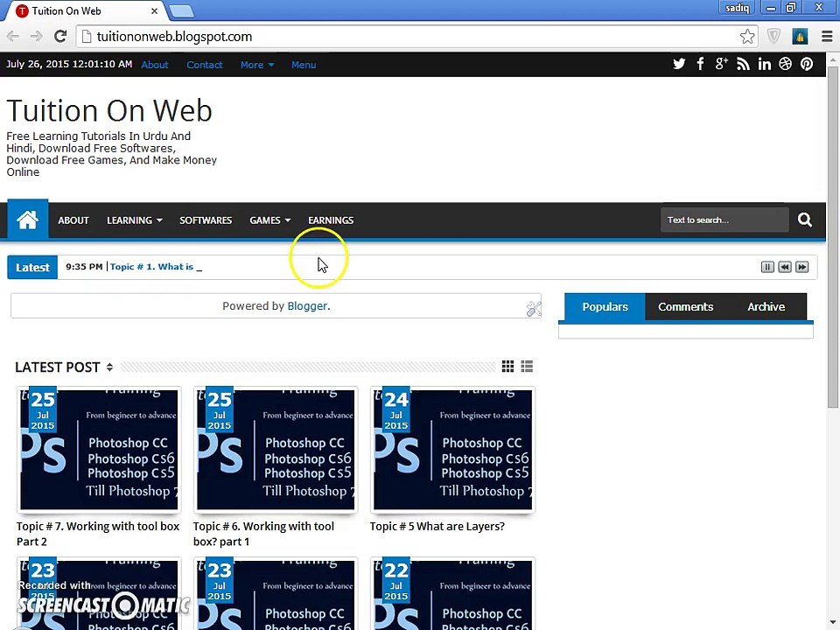Focus the Text to search field
Image resolution: width=840 pixels, height=630 pixels.
724,220
